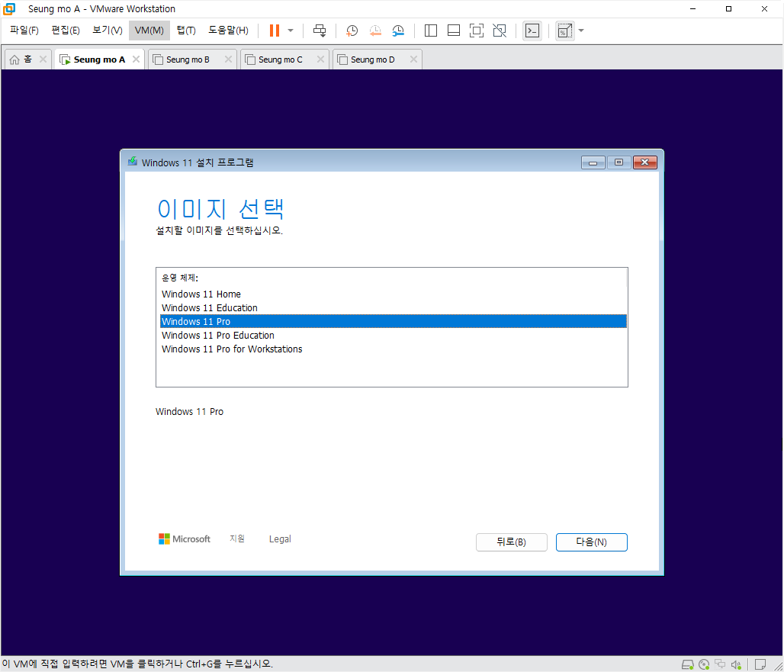
Task: Expand the stretch display dropdown arrow
Action: [581, 31]
